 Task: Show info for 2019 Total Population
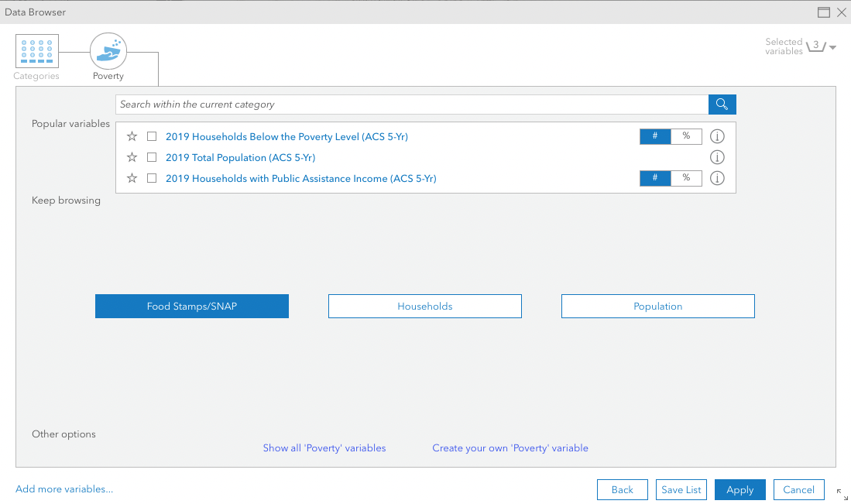[x=717, y=157]
